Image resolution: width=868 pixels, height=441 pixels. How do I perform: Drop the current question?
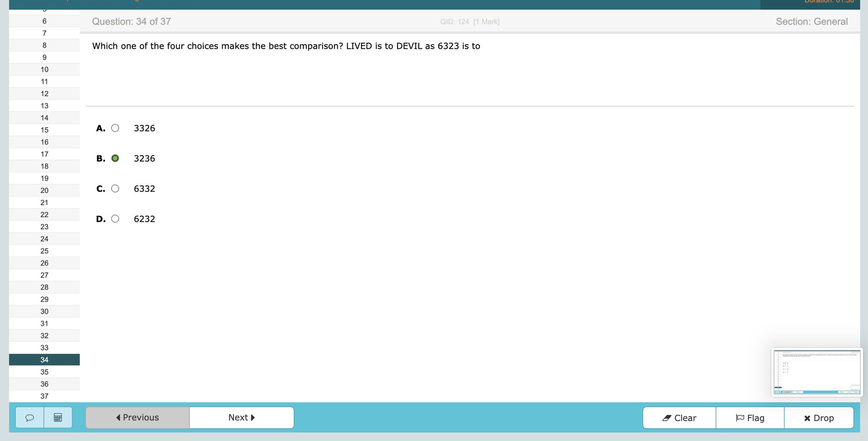click(x=819, y=418)
